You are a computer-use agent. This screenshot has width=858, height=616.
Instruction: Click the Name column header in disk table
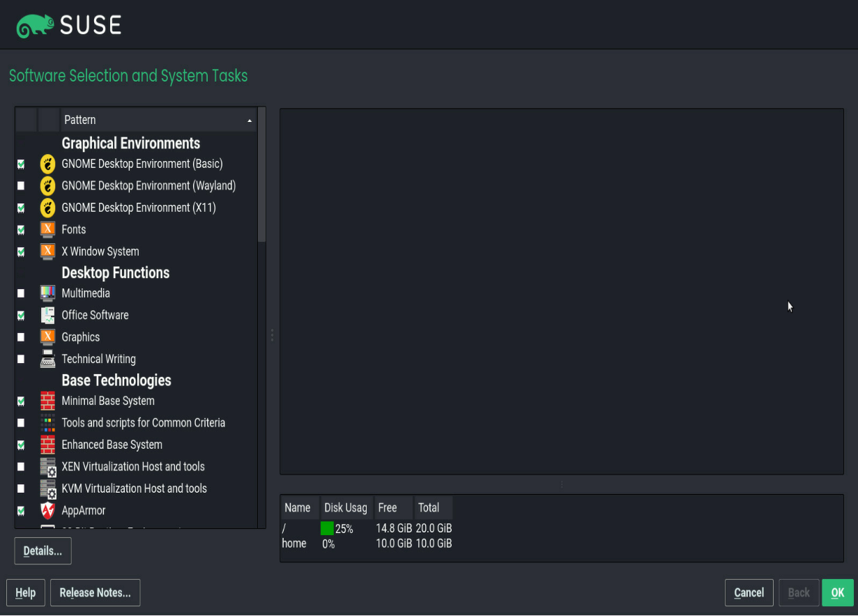pos(300,508)
